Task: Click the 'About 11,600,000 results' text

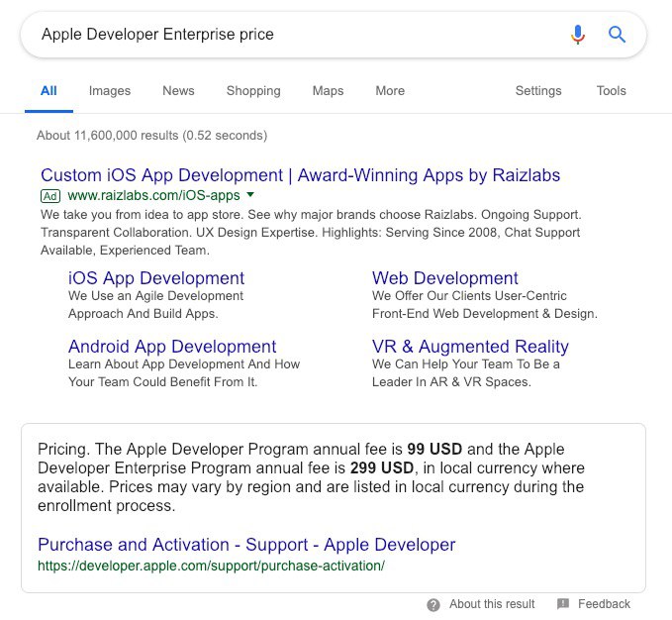Action: [x=151, y=136]
